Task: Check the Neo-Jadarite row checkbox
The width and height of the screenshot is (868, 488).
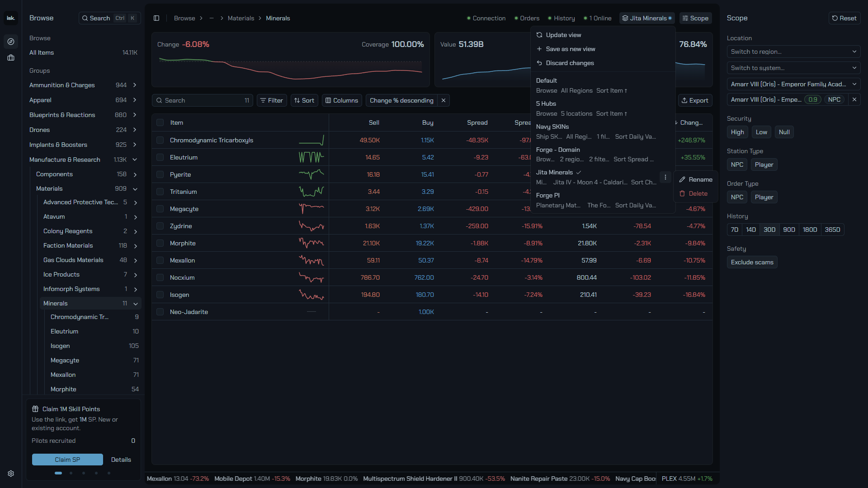Action: pos(160,312)
